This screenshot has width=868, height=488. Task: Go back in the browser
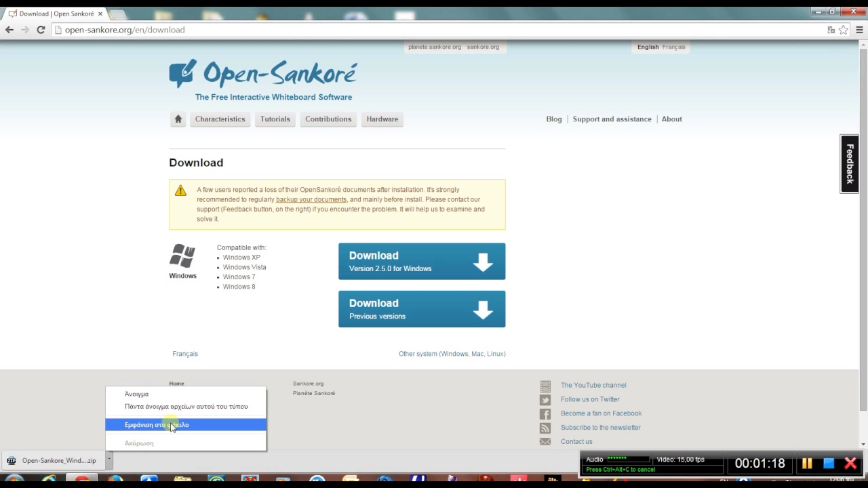9,30
